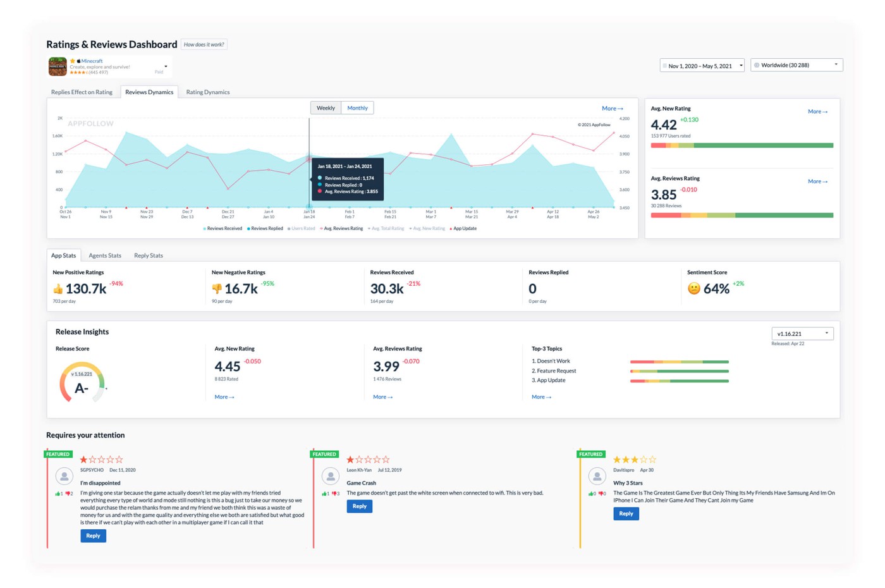Open the Agents Stats tab
Viewport: 885px width, 588px height.
click(x=105, y=255)
